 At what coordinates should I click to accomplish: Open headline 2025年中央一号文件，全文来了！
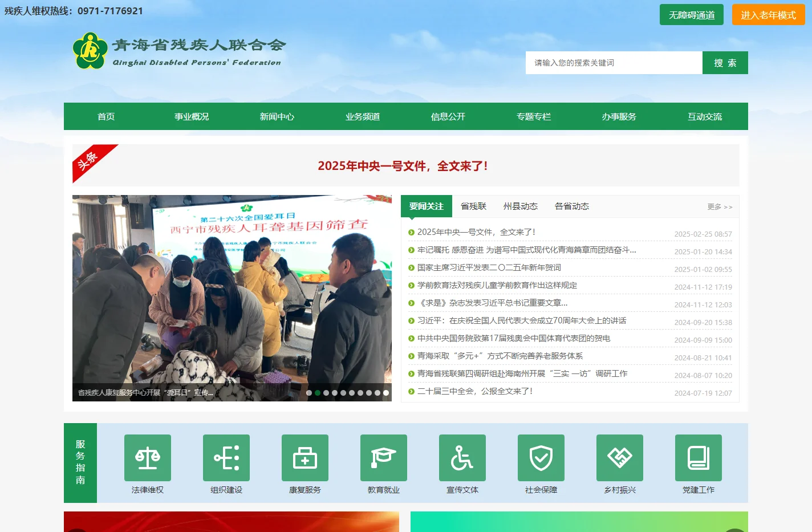(403, 166)
